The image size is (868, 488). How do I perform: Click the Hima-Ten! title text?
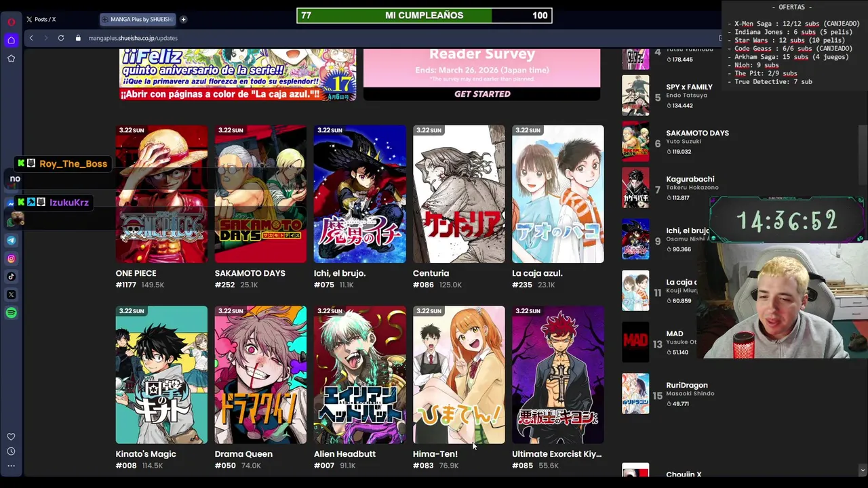tap(435, 454)
